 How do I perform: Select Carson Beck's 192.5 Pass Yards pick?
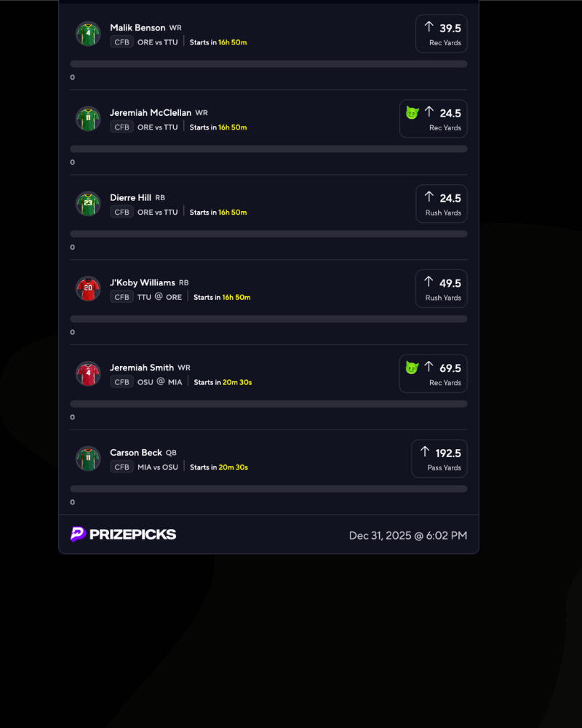coord(439,459)
